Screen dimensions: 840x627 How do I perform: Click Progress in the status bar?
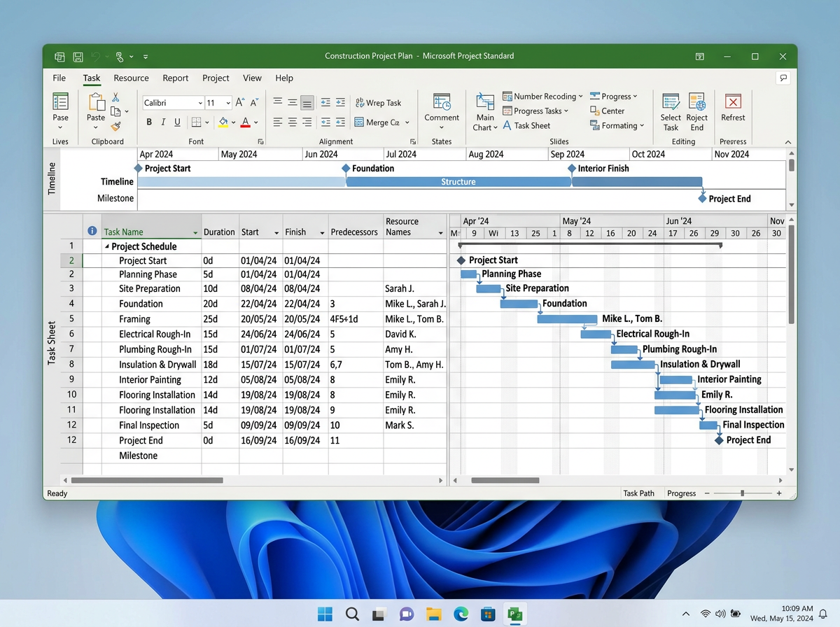click(681, 493)
